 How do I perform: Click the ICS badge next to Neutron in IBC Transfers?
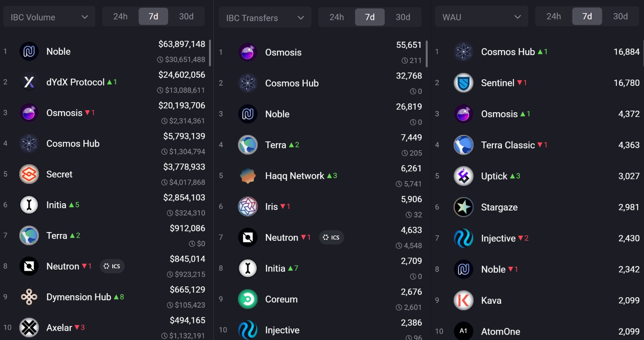(331, 237)
